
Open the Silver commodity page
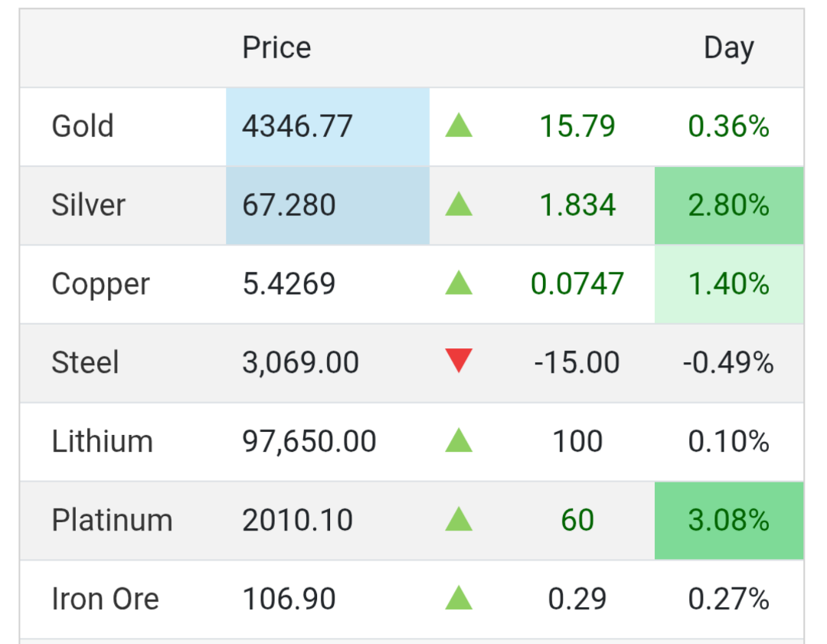88,205
